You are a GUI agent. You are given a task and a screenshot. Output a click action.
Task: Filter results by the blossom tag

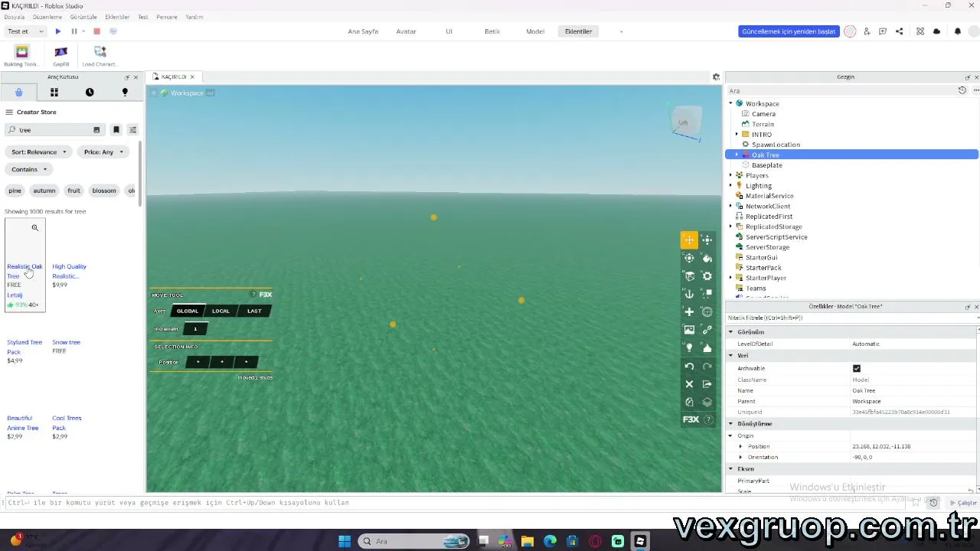(104, 191)
